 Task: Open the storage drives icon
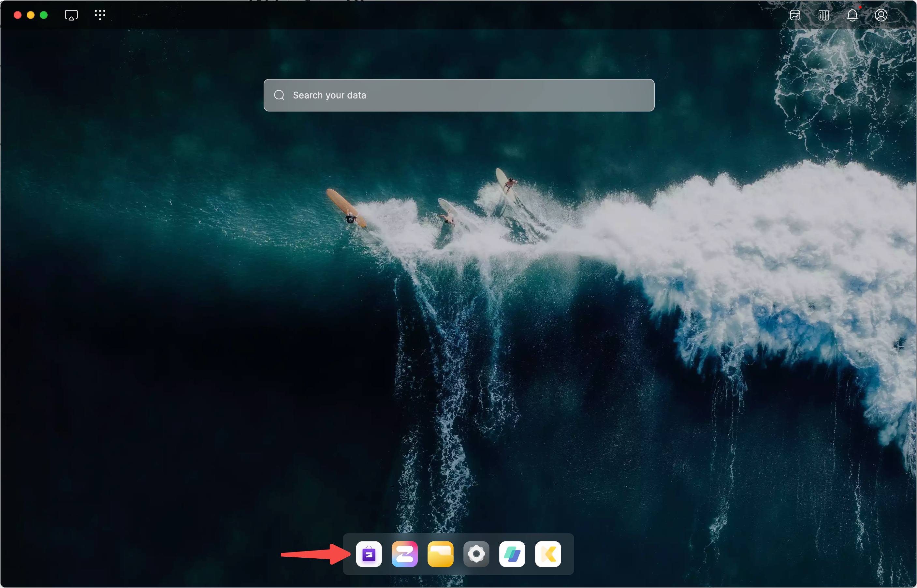(823, 15)
